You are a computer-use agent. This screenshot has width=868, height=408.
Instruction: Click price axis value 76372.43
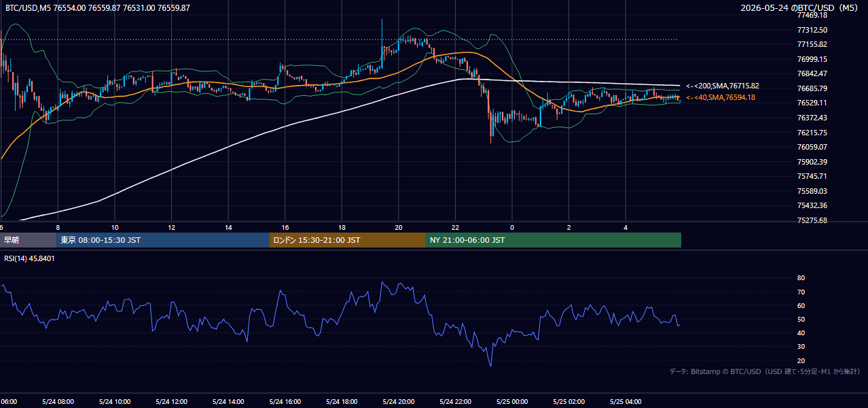pyautogui.click(x=812, y=118)
